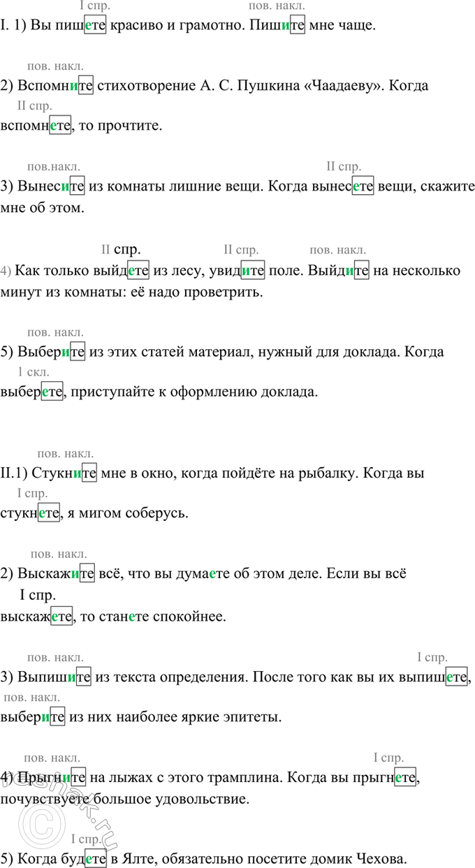Click the word "стукнете" before "я мигом"

[x=31, y=514]
